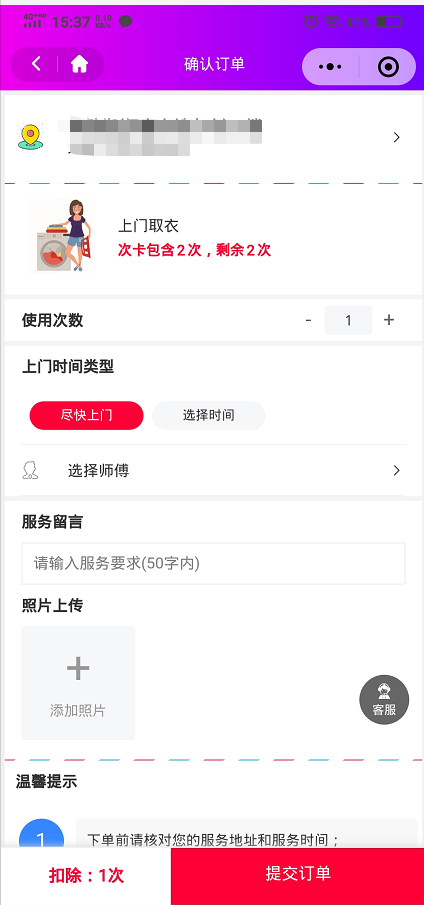This screenshot has width=424, height=905.
Task: Select 选择时间 time option
Action: [209, 416]
